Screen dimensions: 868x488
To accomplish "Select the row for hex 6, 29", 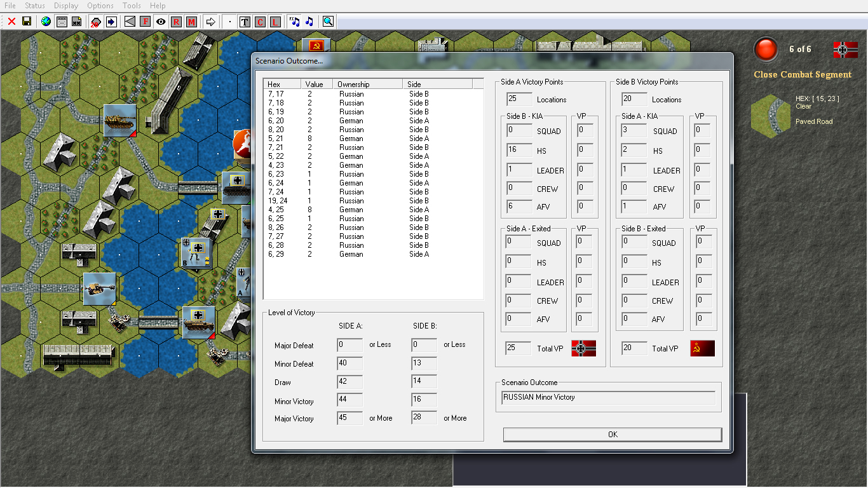I will pyautogui.click(x=373, y=254).
